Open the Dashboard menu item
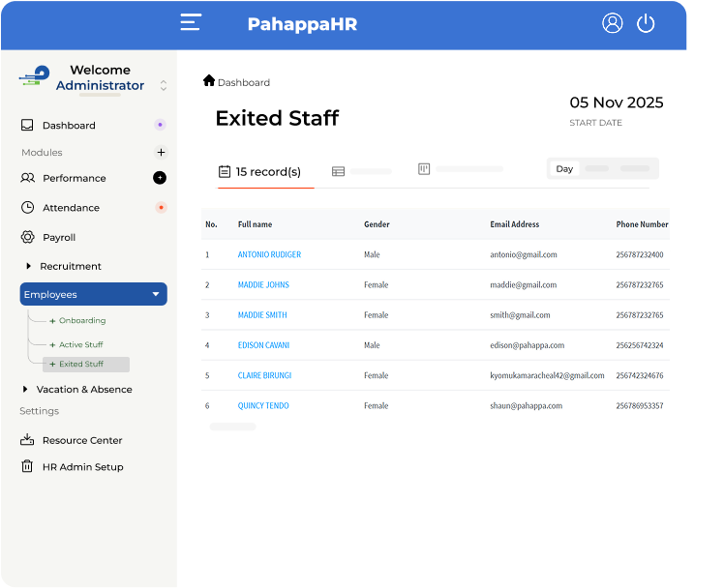 click(69, 125)
